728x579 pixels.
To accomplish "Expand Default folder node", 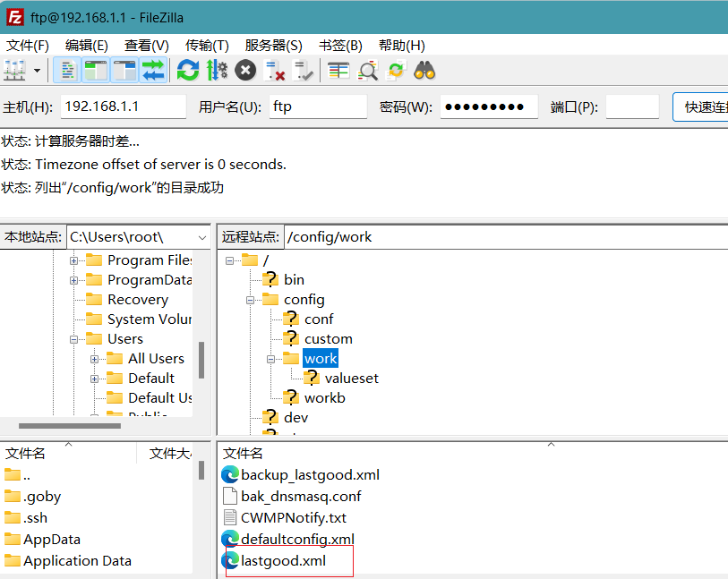I will (x=94, y=379).
